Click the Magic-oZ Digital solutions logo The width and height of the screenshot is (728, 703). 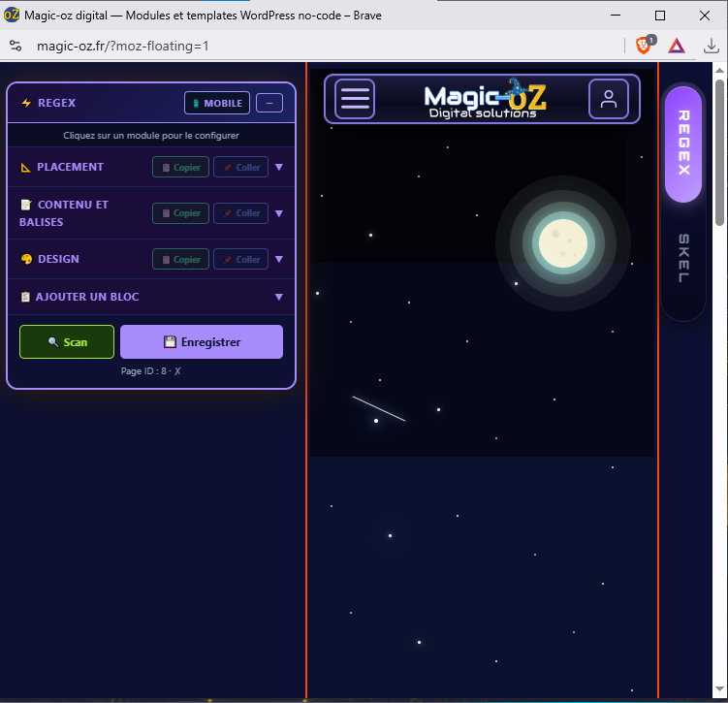point(485,99)
